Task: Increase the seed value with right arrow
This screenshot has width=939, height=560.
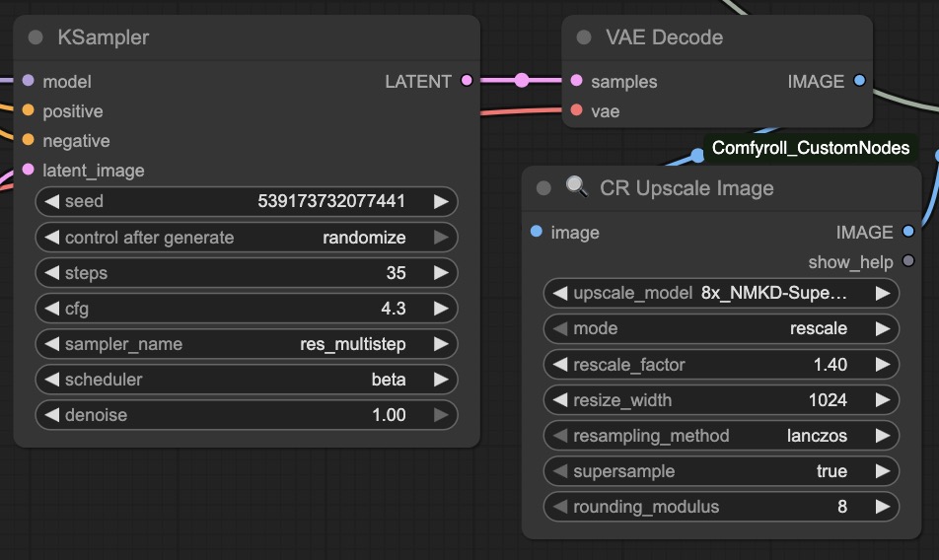Action: pos(441,202)
